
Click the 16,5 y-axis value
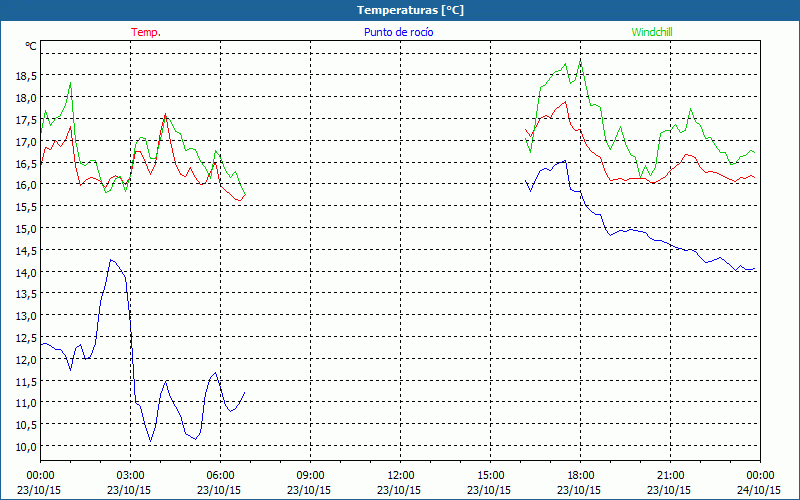point(26,164)
